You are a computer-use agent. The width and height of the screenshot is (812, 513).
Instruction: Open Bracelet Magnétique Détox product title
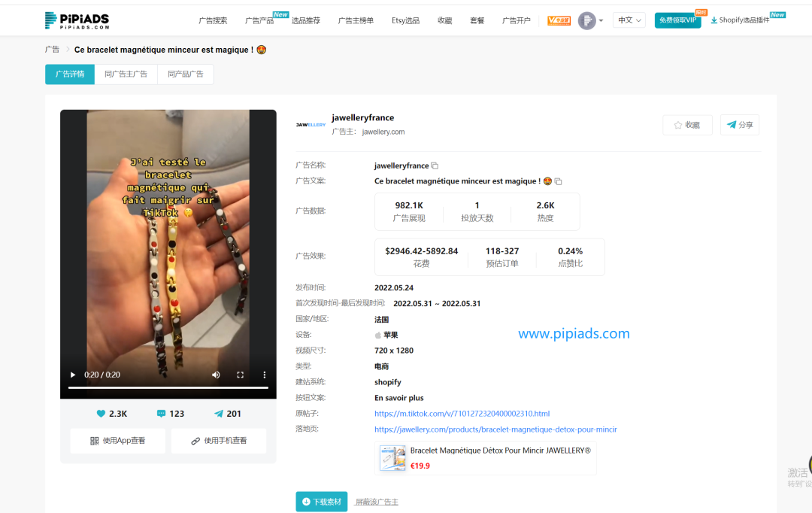point(500,451)
